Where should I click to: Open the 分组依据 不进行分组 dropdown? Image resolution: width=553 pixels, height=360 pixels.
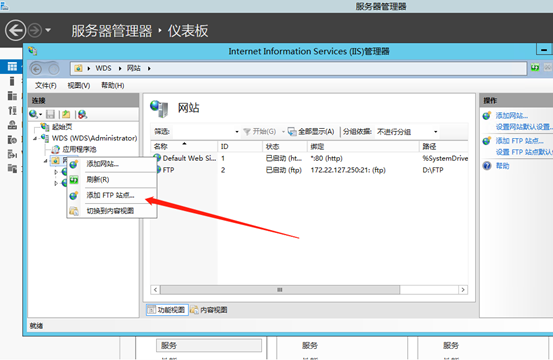click(407, 132)
